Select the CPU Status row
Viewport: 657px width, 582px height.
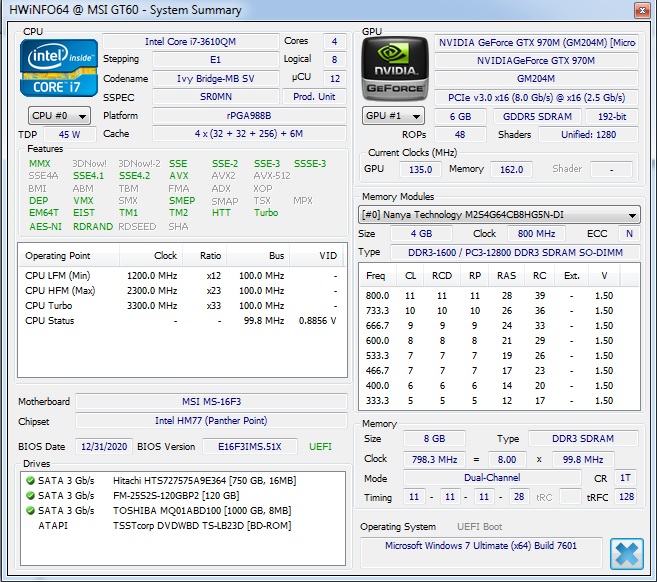(x=182, y=321)
